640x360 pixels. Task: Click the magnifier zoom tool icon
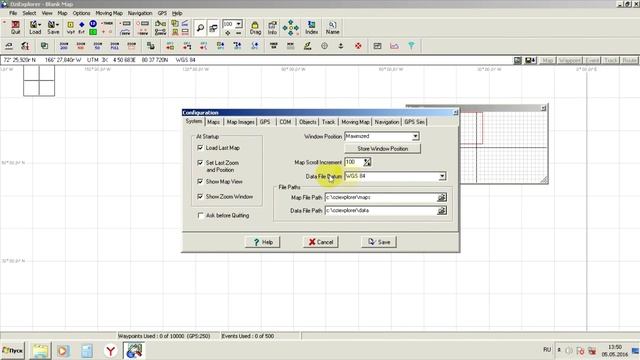[x=200, y=28]
